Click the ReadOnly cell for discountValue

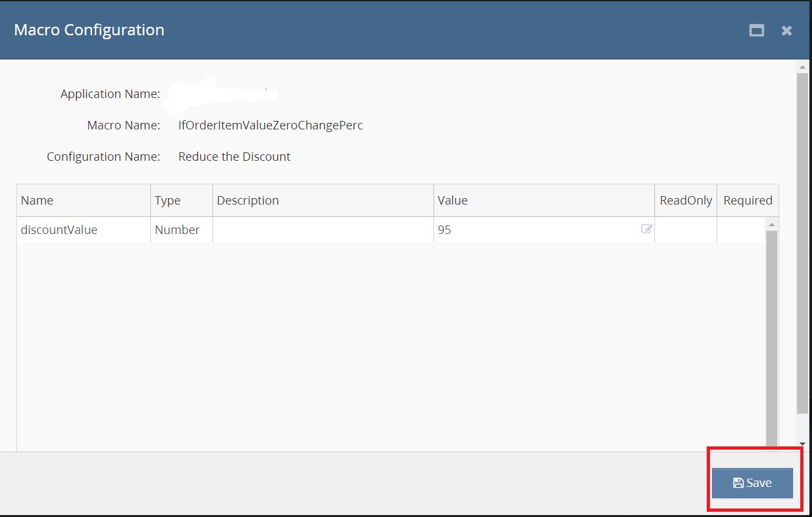686,230
